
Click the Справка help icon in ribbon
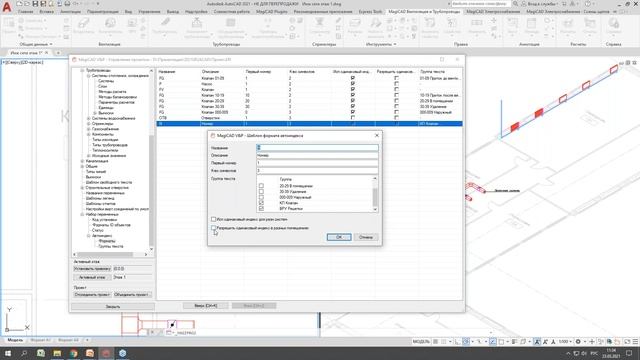[614, 24]
